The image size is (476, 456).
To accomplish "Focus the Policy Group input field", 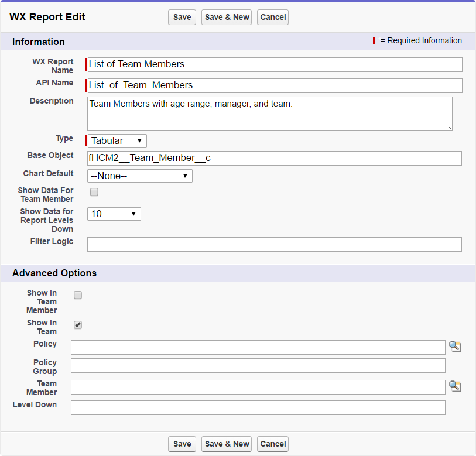I will point(258,366).
